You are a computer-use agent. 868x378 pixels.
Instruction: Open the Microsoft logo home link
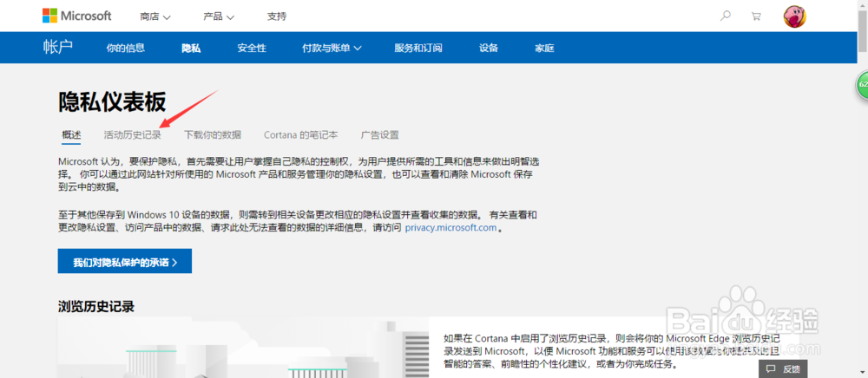[x=77, y=16]
